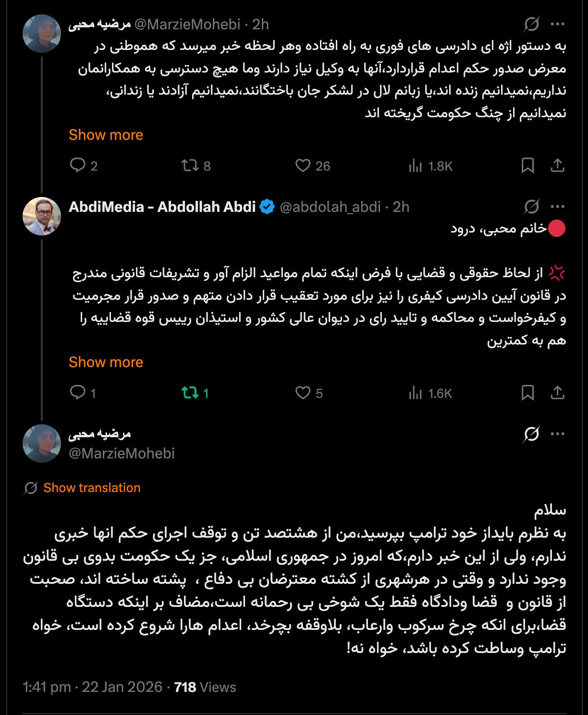Open @abdolah_abdi's profile handle link

[x=330, y=207]
